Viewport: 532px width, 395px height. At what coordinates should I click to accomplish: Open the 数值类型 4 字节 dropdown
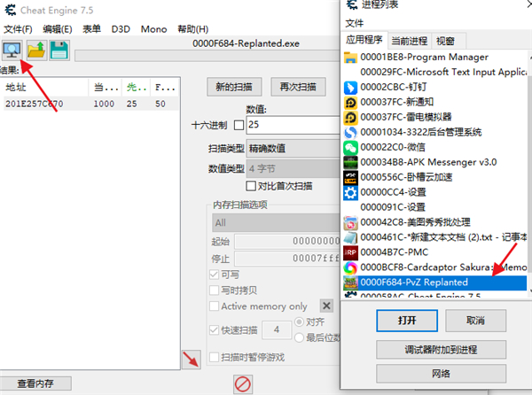pyautogui.click(x=293, y=168)
